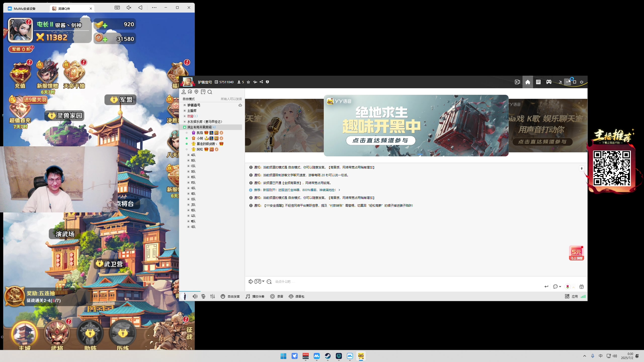Send a flower using the flower icon
This screenshot has height=362, width=644.
click(x=568, y=287)
